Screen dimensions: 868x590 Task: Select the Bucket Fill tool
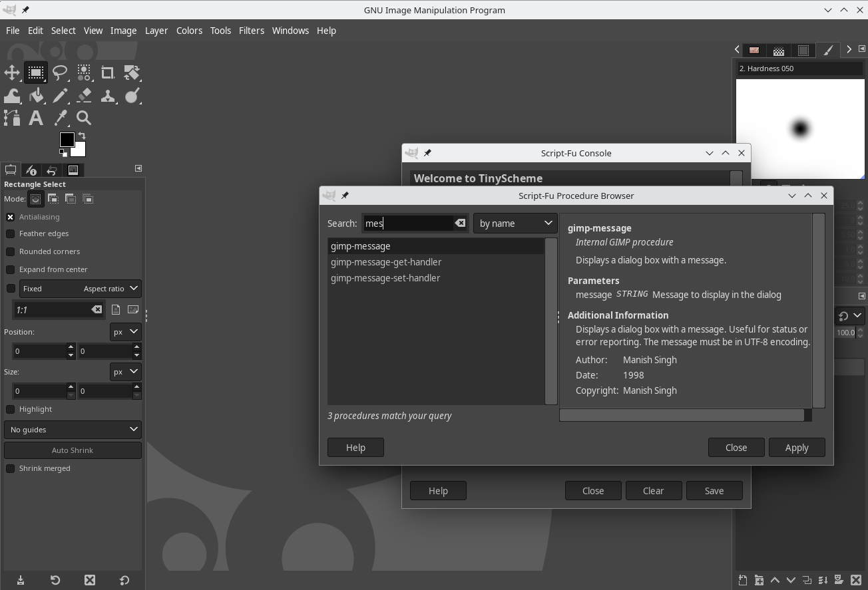click(36, 96)
